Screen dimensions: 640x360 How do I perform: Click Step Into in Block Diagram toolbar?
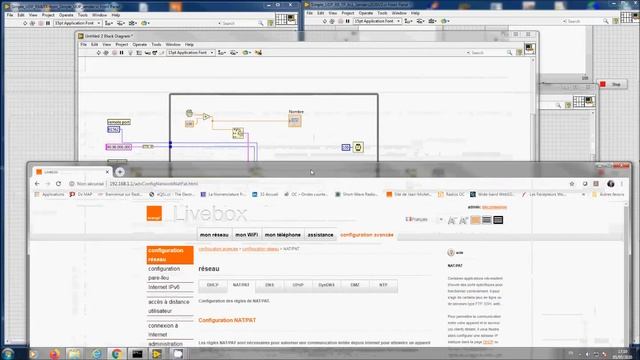[147, 53]
